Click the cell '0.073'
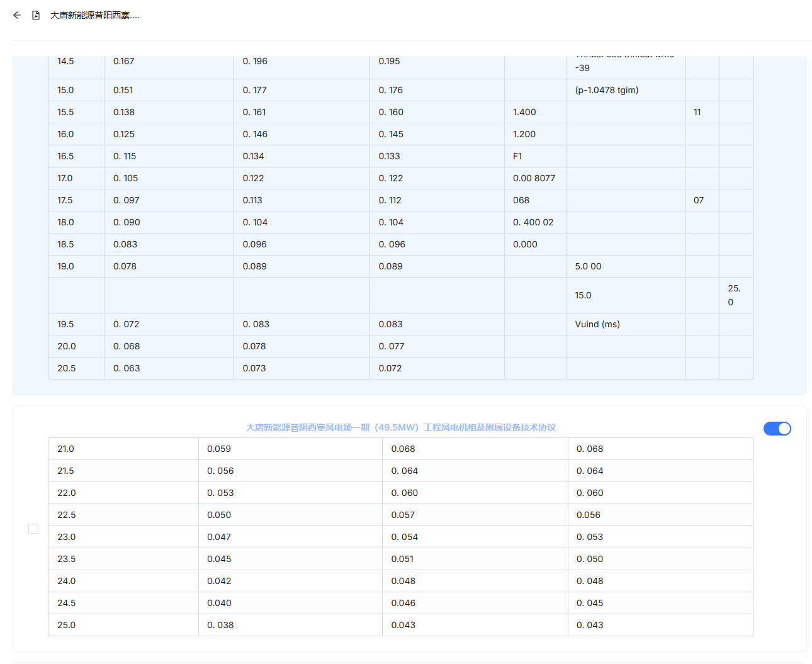This screenshot has width=812, height=664. (x=302, y=368)
